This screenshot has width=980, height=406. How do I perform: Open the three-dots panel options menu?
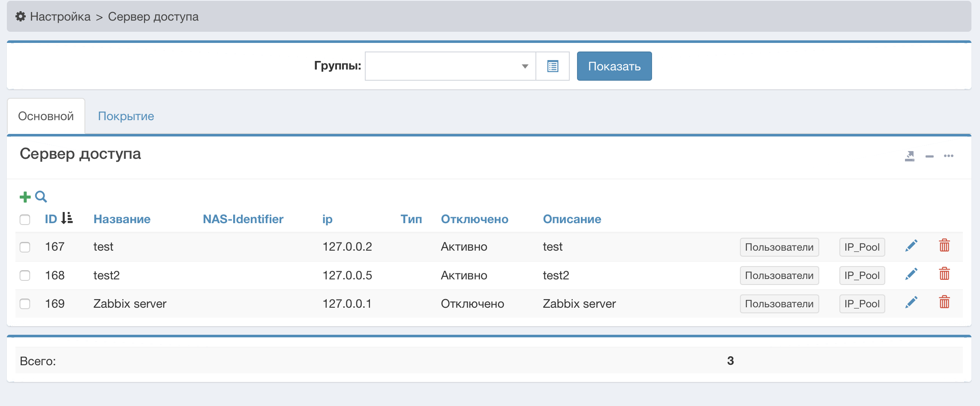[x=948, y=156]
